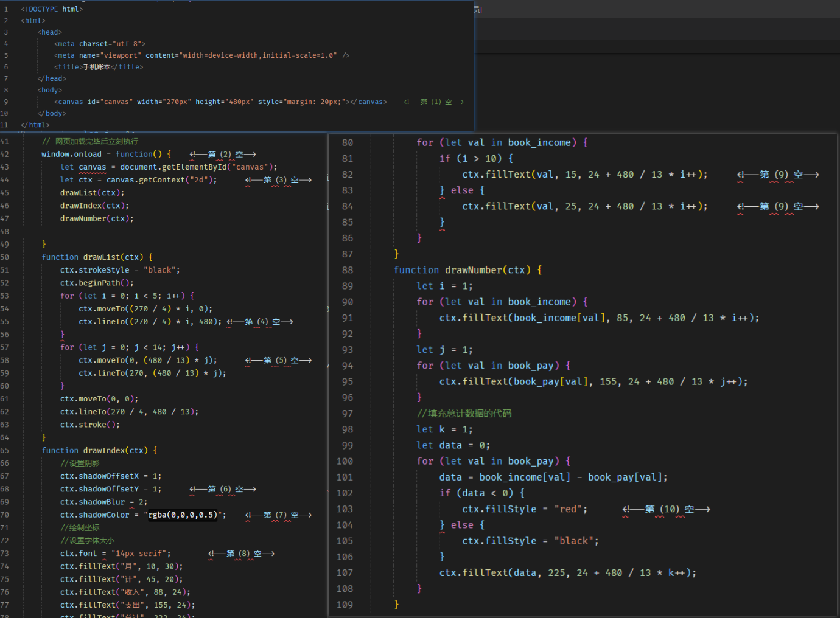The width and height of the screenshot is (840, 618).
Task: Click the meta name="viewport" line
Action: tap(201, 55)
